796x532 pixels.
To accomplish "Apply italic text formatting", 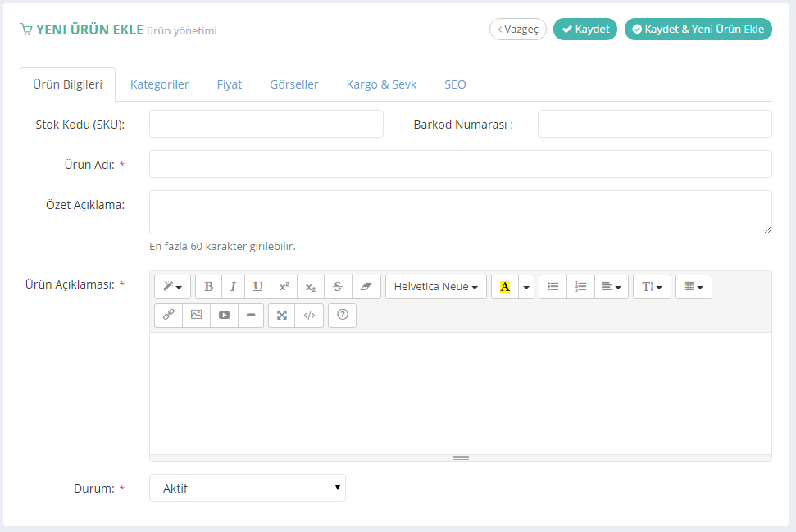I will [x=233, y=287].
